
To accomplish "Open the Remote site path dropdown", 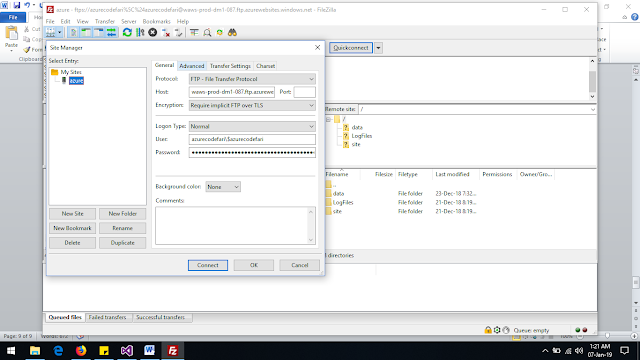I will (x=592, y=109).
